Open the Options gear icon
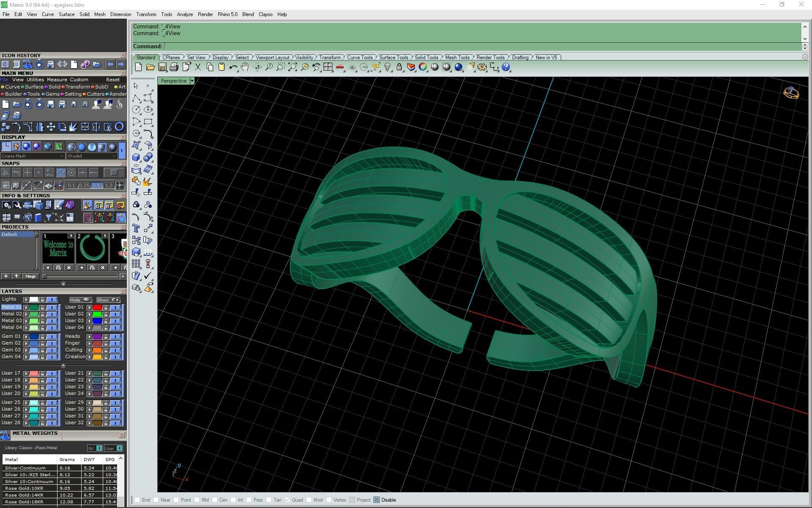This screenshot has width=812, height=508. [482, 67]
